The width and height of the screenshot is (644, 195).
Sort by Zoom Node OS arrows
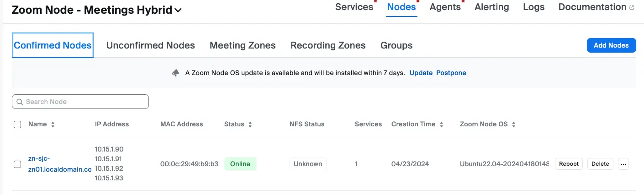pyautogui.click(x=514, y=125)
